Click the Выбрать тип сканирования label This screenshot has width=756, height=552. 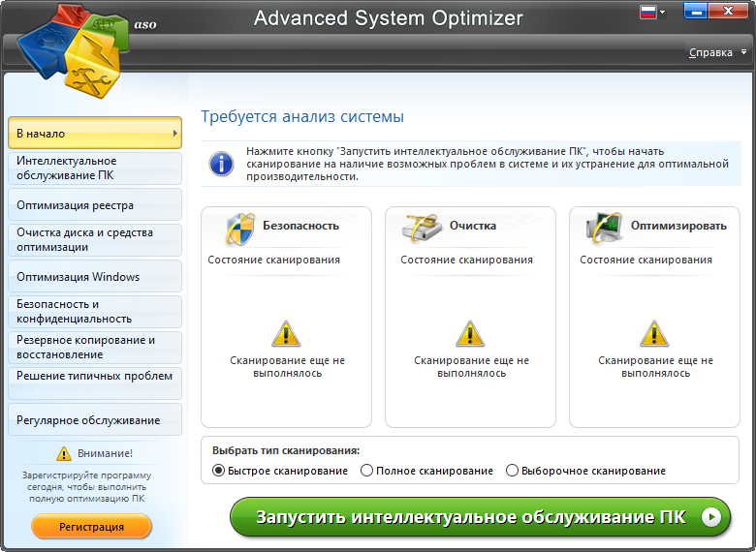(x=286, y=450)
